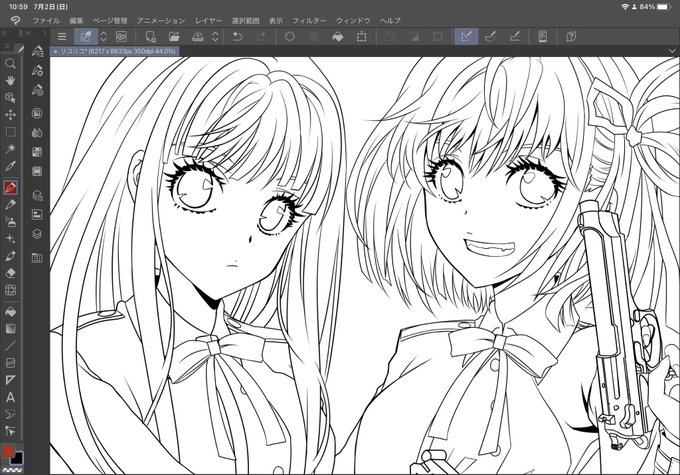Select the Ruler triangle tool
680x475 pixels.
pos(10,380)
